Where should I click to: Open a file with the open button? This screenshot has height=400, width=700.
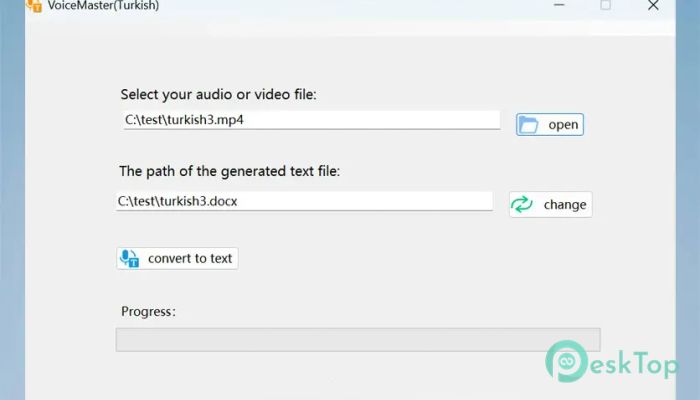tap(550, 125)
